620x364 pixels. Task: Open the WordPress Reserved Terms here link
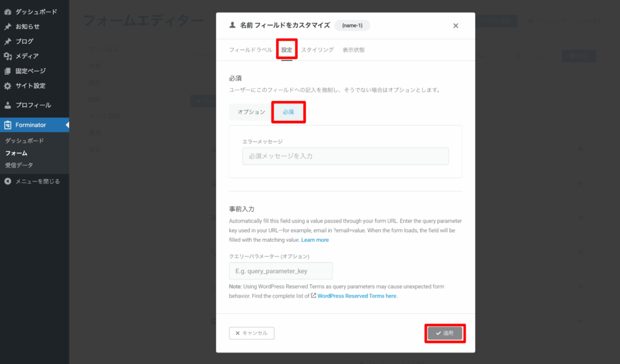pyautogui.click(x=357, y=296)
